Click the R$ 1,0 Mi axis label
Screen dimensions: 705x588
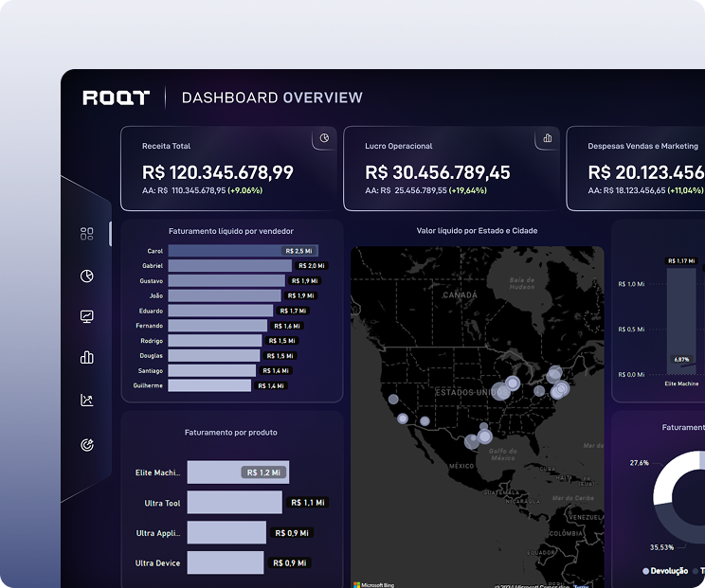(x=631, y=284)
